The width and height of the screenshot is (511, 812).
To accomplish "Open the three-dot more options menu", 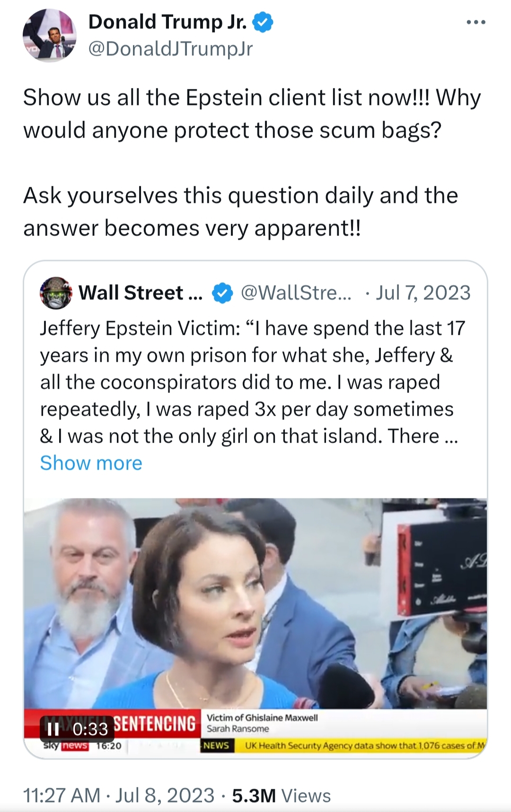I will [x=476, y=22].
